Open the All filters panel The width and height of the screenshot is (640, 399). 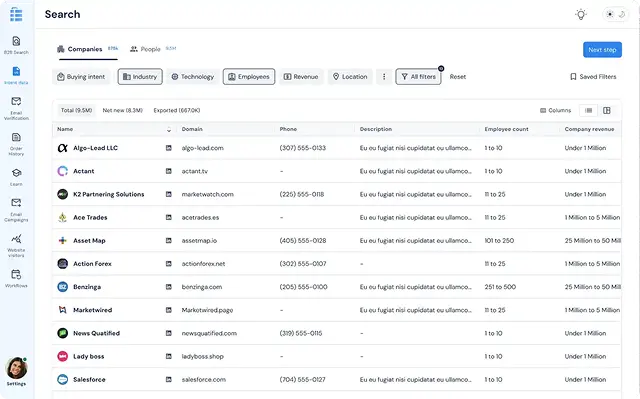[x=418, y=77]
